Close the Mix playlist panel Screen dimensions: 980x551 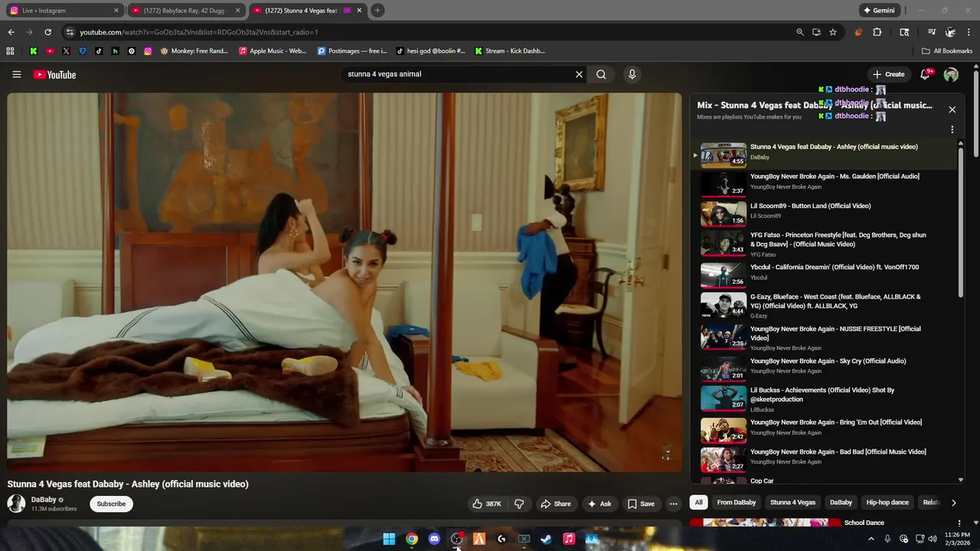952,109
